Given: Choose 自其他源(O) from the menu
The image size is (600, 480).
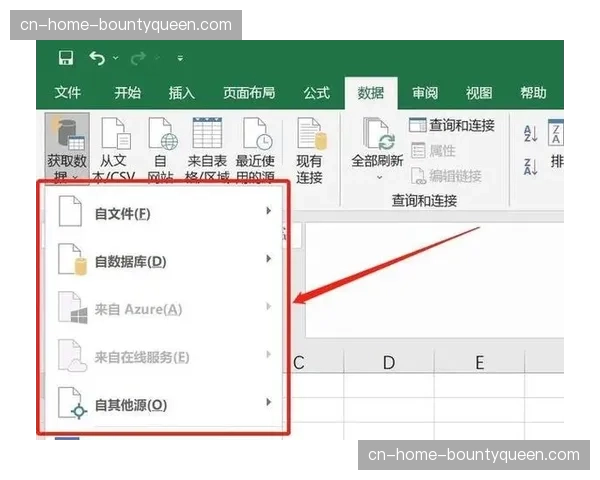Looking at the screenshot, I should pos(163,403).
